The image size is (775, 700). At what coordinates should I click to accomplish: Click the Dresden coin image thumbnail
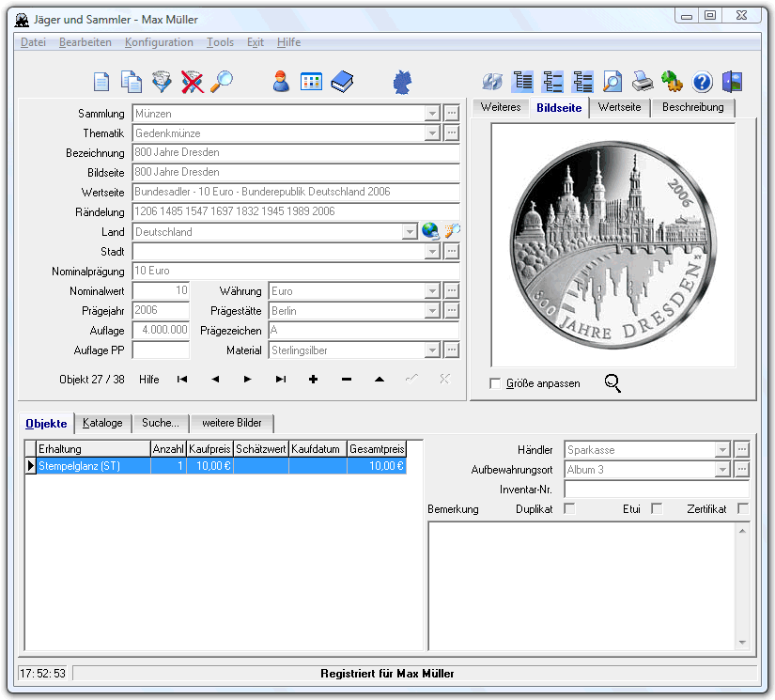612,244
